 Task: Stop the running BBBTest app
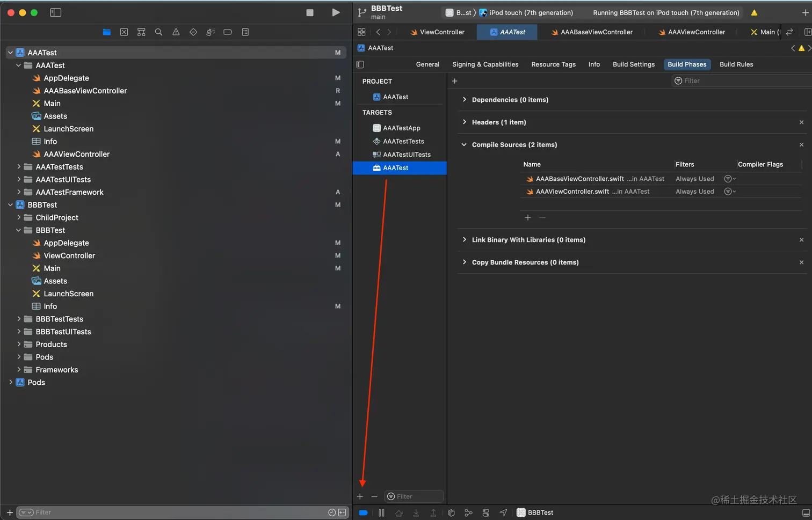click(x=310, y=12)
